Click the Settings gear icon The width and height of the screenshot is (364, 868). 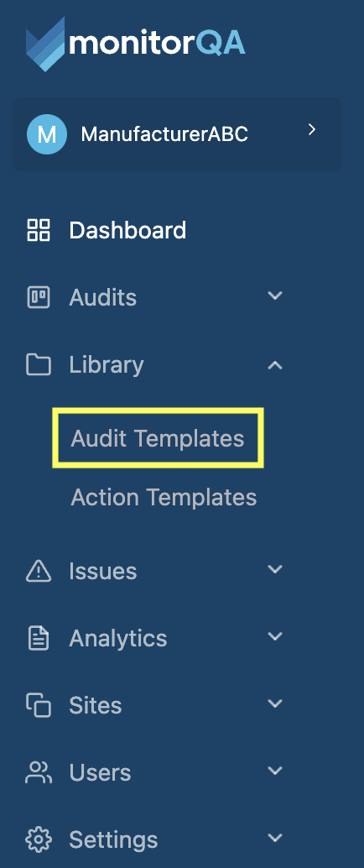[x=39, y=839]
